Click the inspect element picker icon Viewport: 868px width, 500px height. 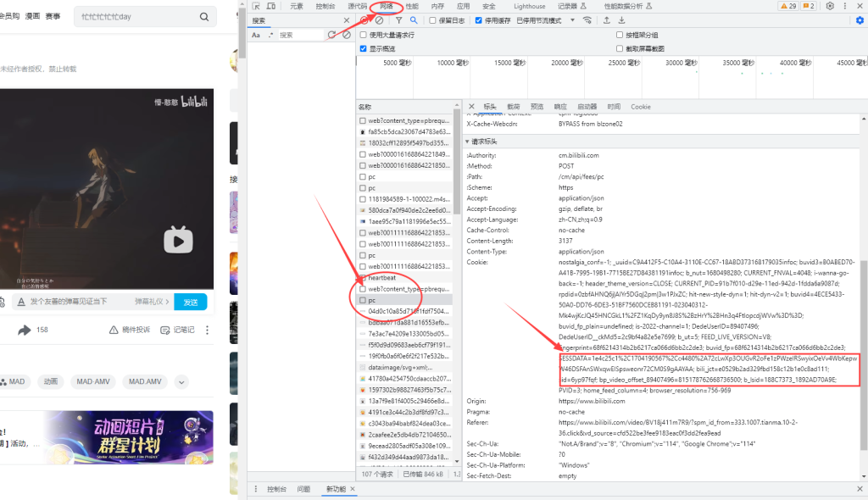[257, 6]
